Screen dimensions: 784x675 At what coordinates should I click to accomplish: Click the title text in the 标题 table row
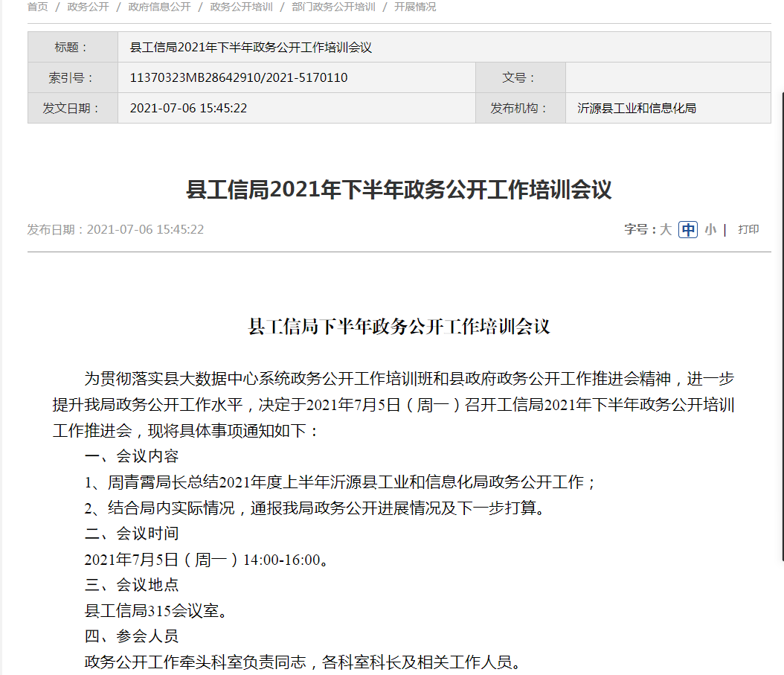[x=251, y=48]
